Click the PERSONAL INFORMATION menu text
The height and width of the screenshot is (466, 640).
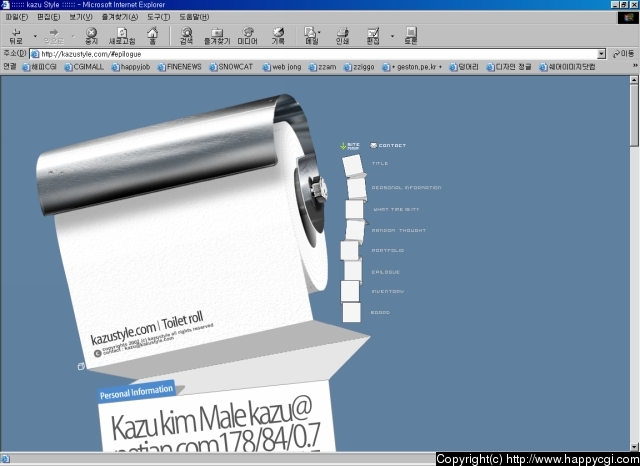[x=406, y=188]
